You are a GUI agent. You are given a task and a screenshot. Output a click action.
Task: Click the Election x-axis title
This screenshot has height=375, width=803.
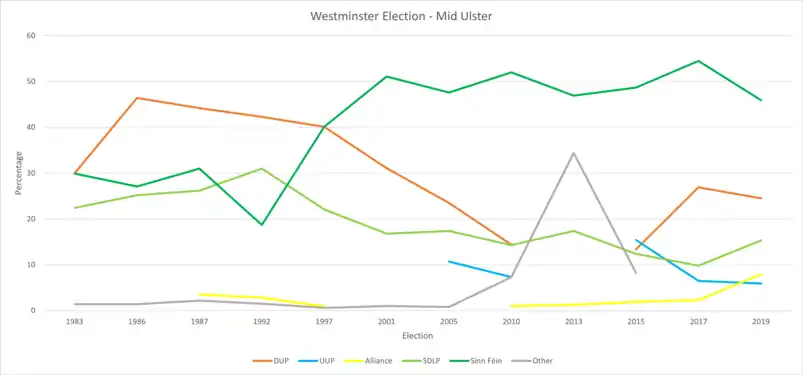[417, 336]
